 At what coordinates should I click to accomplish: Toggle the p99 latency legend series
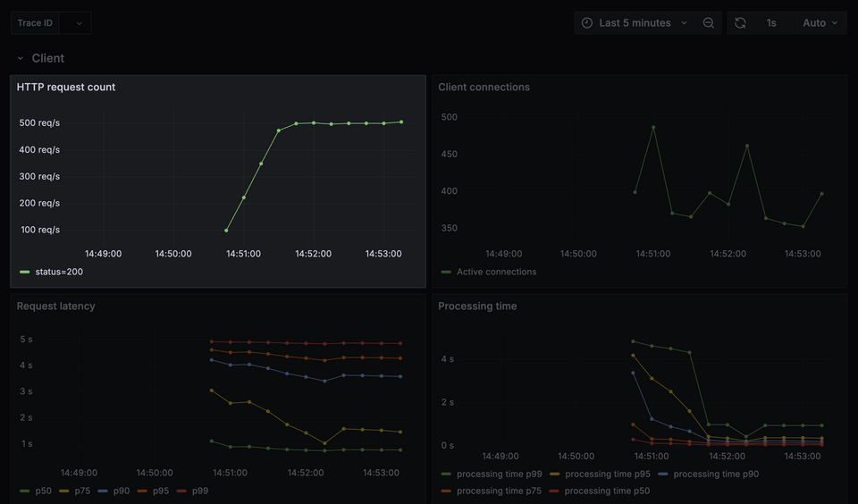pos(199,491)
